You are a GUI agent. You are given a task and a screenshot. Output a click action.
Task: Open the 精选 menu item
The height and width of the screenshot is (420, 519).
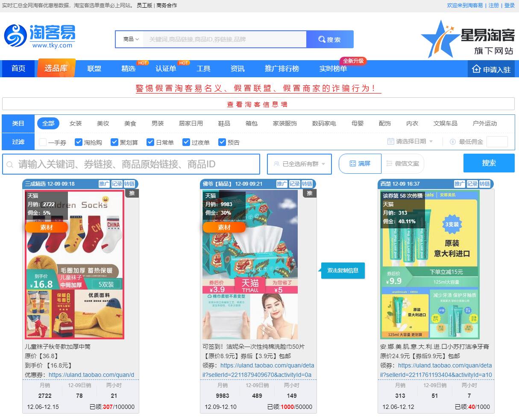click(x=129, y=69)
